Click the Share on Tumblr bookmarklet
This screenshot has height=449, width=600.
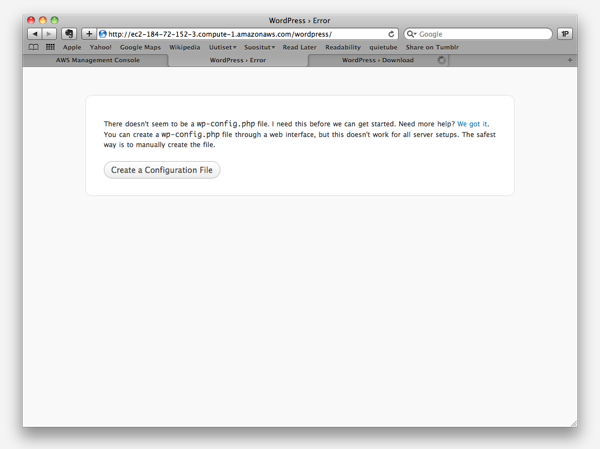pos(432,47)
